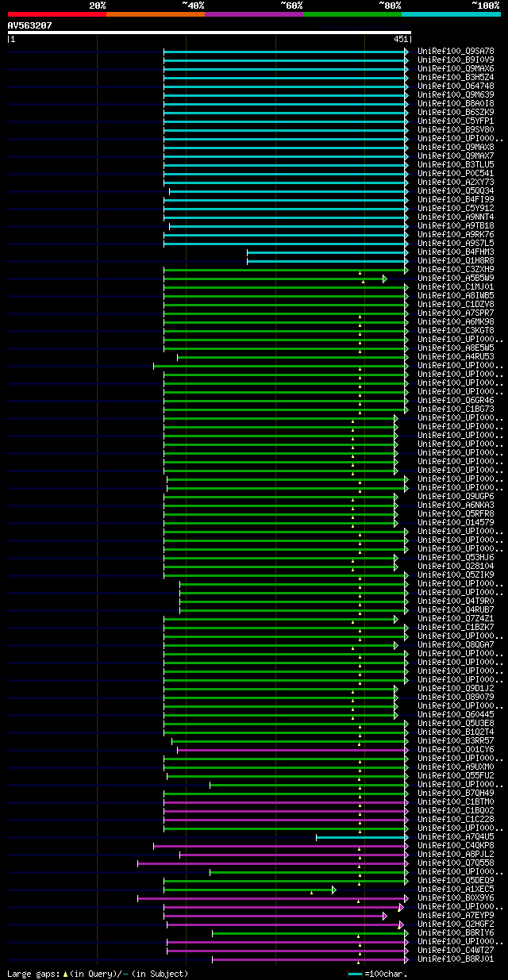The width and height of the screenshot is (508, 980).
Task: Select the UniRef100_B3H5Z4 label
Action: point(456,78)
